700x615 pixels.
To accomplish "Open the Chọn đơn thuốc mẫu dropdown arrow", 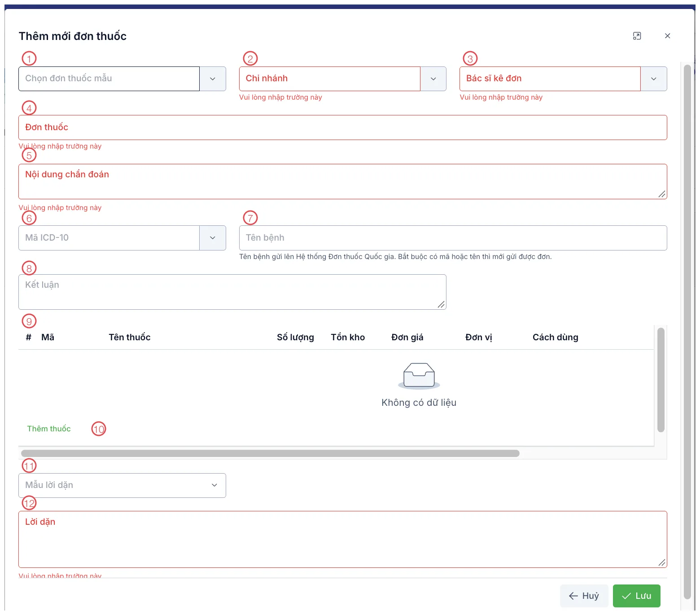I will coord(213,79).
